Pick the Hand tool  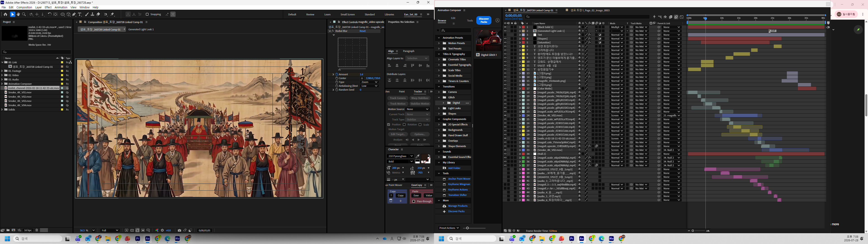(x=18, y=14)
